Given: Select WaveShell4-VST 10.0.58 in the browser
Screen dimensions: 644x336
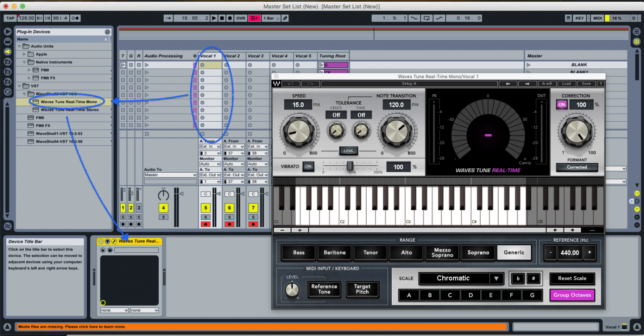Looking at the screenshot, I should 59,141.
